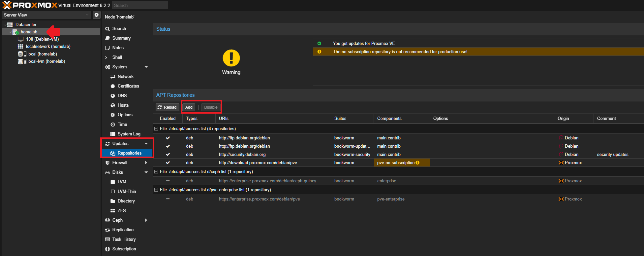The width and height of the screenshot is (644, 256).
Task: Click the Add repository button
Action: [189, 107]
